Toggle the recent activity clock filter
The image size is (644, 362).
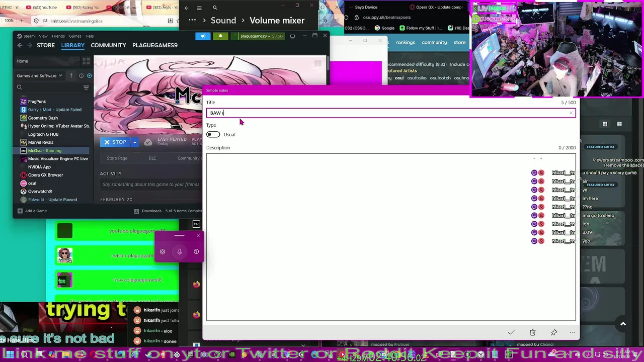[81, 75]
